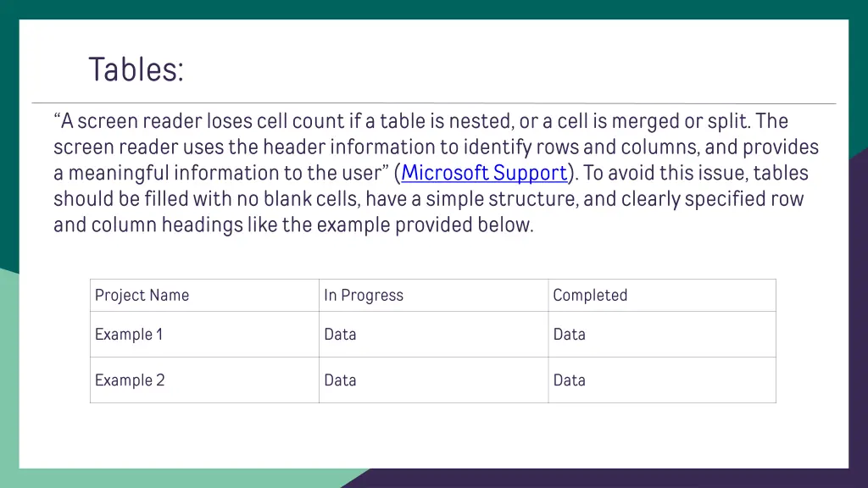The image size is (868, 488).
Task: Select the Completed header cell
Action: point(662,296)
